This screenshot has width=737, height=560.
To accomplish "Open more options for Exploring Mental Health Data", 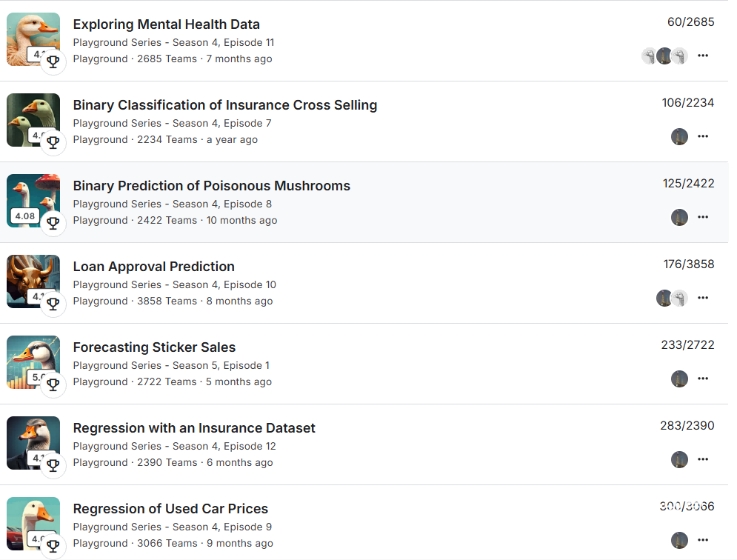I will point(703,56).
